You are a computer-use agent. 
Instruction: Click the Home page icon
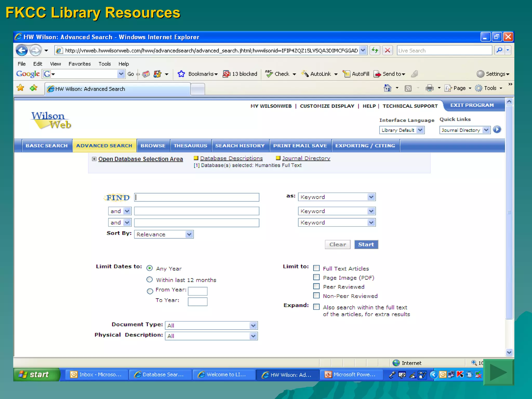[x=388, y=88]
